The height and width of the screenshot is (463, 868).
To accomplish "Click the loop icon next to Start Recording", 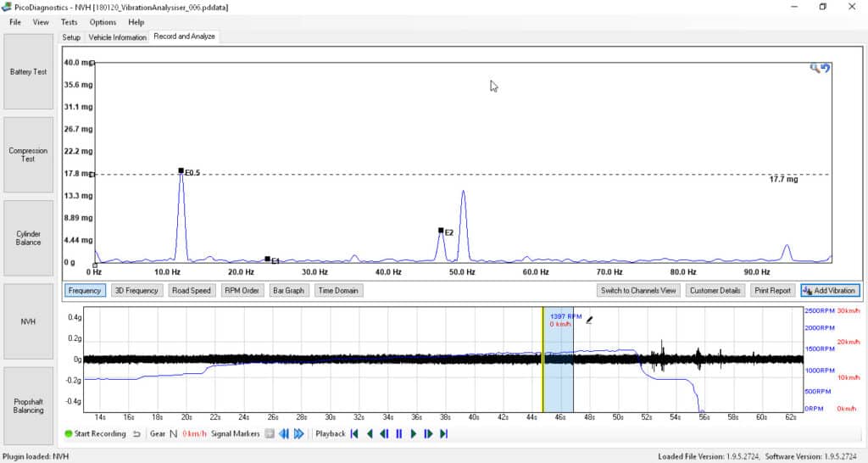I will [x=136, y=434].
